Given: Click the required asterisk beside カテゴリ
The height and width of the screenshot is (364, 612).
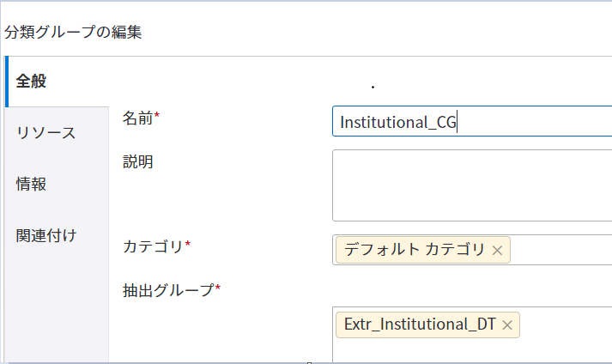Looking at the screenshot, I should (188, 245).
